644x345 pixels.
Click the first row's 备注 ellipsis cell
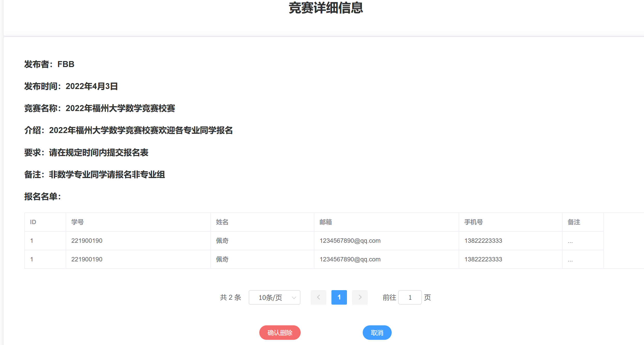coord(570,241)
